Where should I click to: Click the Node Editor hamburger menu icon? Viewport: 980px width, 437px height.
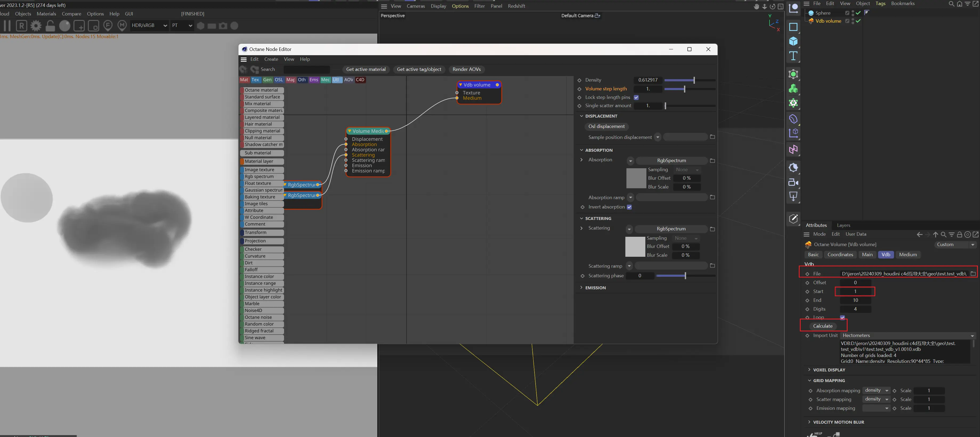point(244,59)
